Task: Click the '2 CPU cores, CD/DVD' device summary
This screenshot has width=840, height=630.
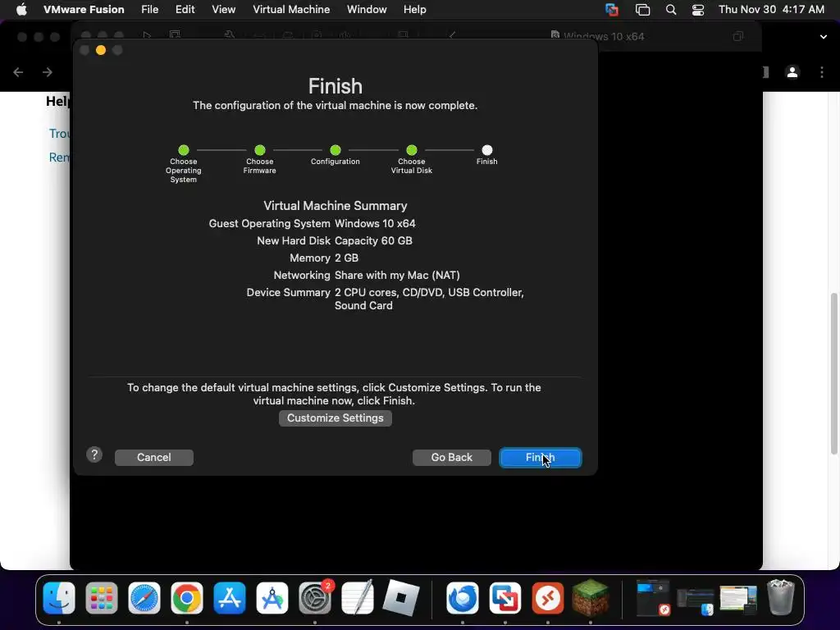Action: pos(429,299)
